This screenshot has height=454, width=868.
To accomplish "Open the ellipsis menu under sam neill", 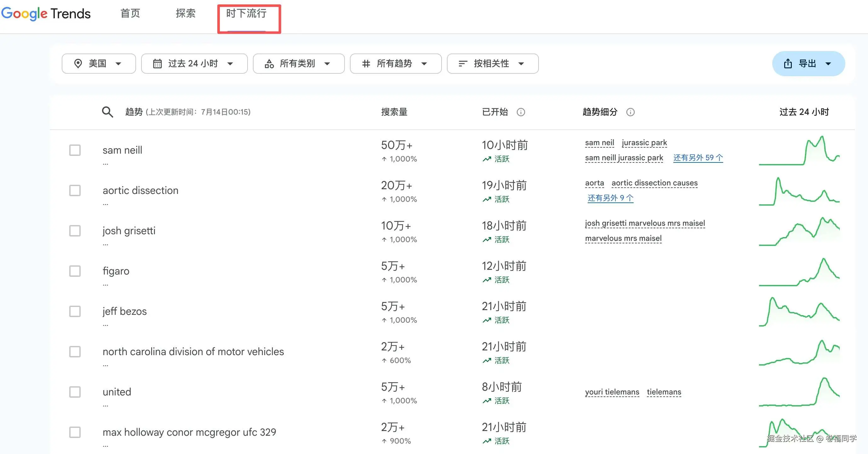I will pyautogui.click(x=106, y=164).
